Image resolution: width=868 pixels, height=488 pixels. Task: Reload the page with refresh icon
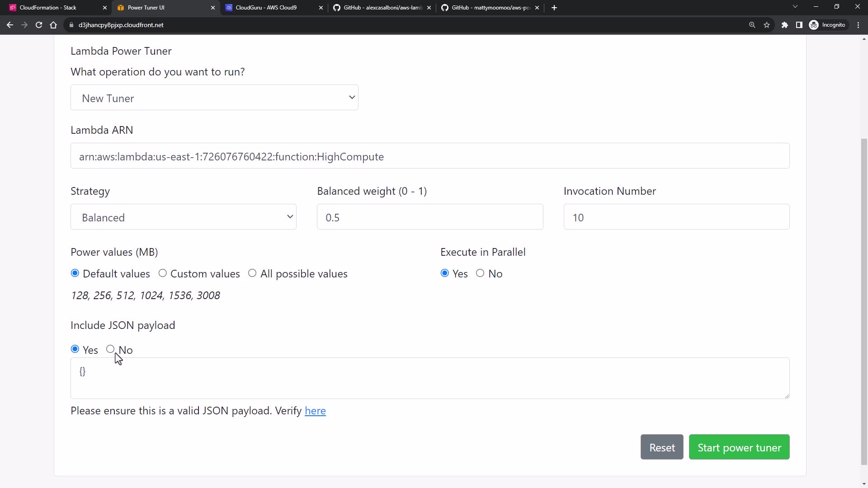click(x=39, y=25)
